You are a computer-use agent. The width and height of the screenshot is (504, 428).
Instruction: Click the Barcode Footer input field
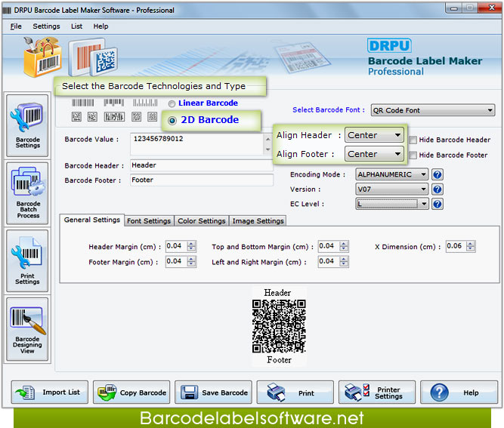click(x=202, y=180)
